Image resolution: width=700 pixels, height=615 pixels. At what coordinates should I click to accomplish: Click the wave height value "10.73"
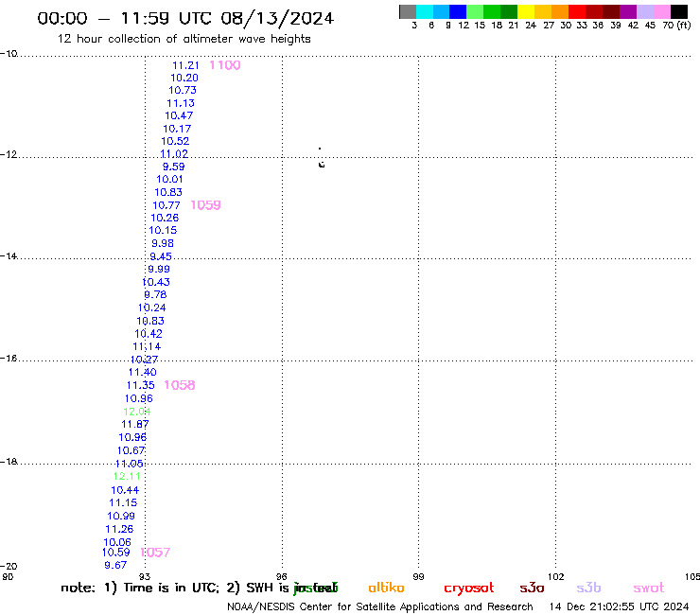click(x=183, y=90)
